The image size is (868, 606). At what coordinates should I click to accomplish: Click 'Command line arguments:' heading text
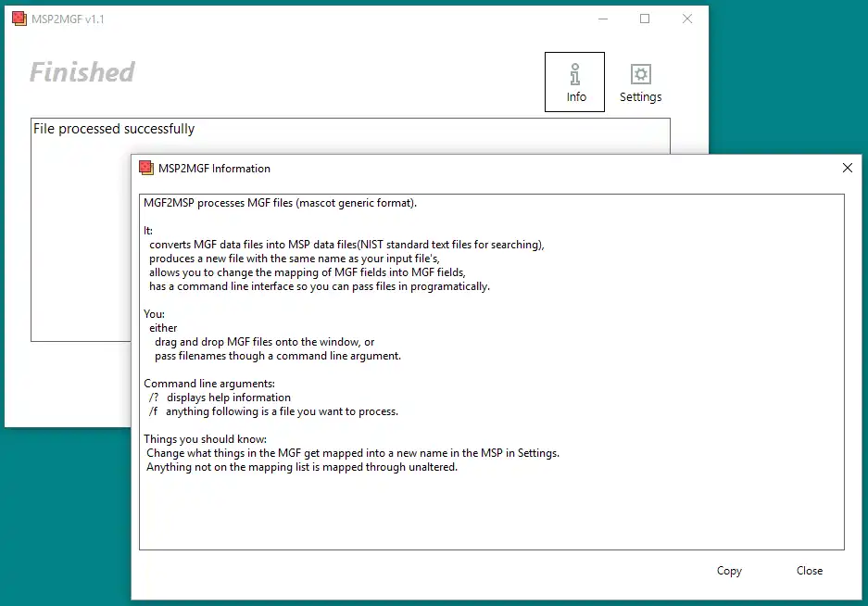209,384
